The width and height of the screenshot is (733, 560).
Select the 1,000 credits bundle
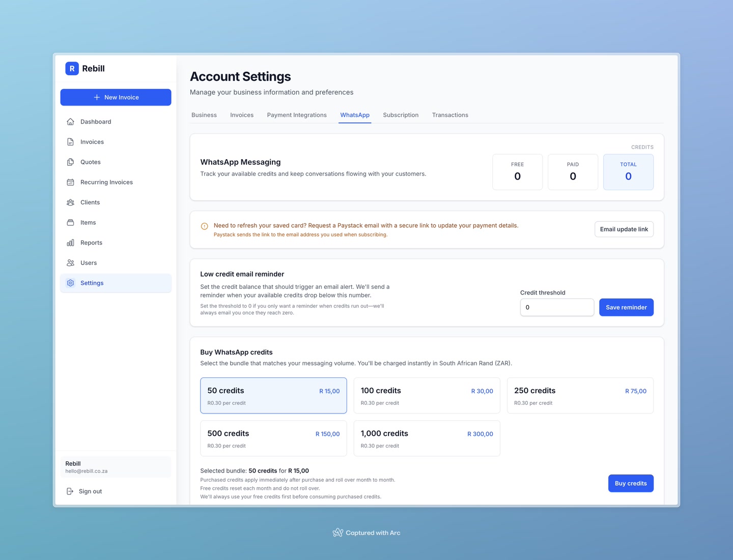click(427, 438)
